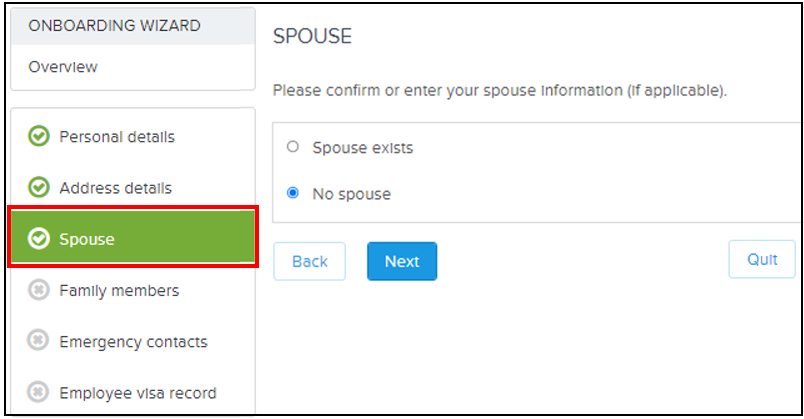Click the grey incomplete icon beside Family members
This screenshot has width=804, height=419.
[38, 290]
